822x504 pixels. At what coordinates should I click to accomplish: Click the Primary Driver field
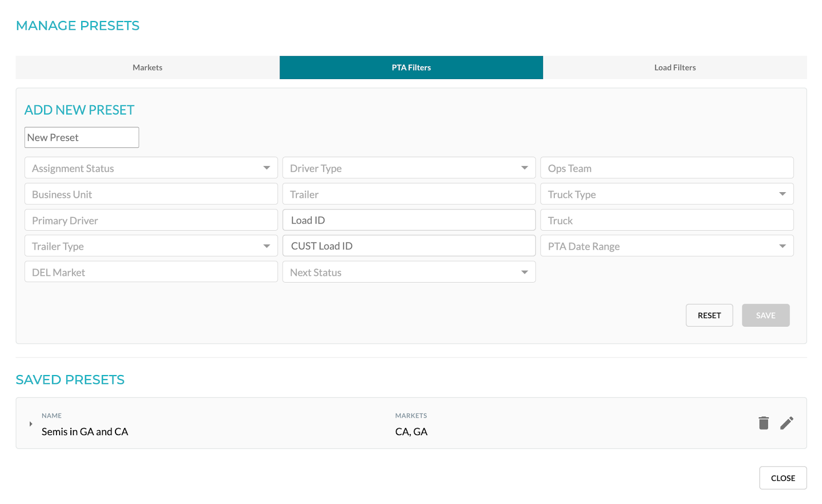[151, 220]
